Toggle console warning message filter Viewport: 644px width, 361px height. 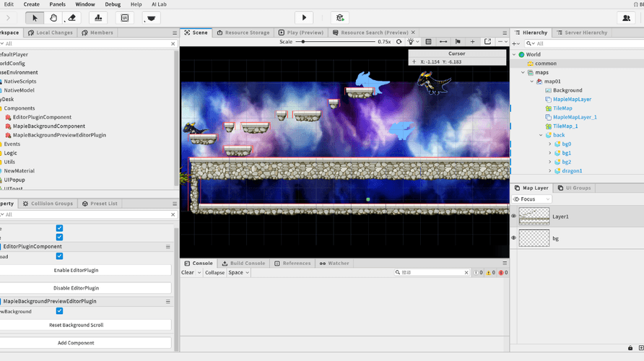tap(491, 273)
